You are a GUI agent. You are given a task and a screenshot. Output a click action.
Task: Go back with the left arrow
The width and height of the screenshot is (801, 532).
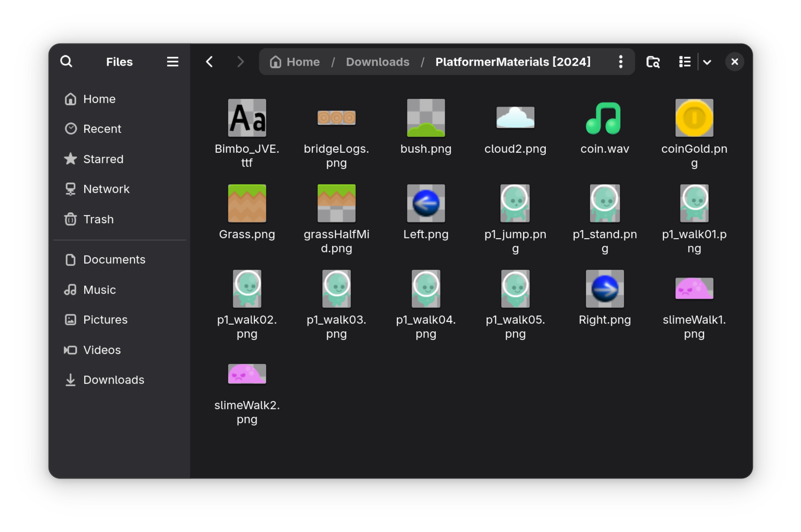pyautogui.click(x=209, y=62)
